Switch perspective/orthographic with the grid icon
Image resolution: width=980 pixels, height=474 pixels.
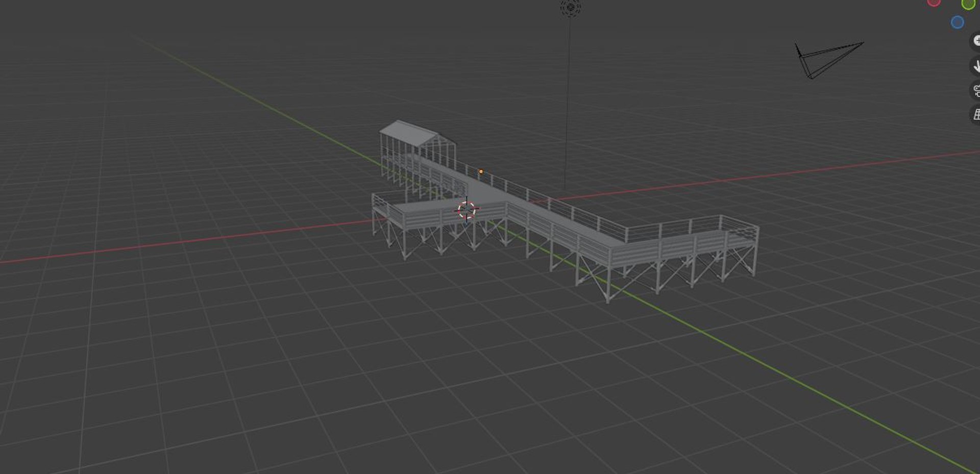click(x=975, y=115)
